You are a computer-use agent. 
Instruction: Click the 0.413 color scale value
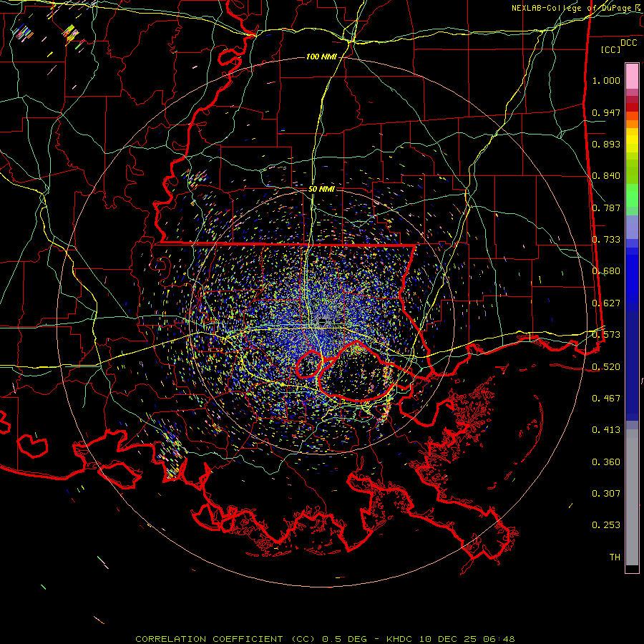pos(606,430)
